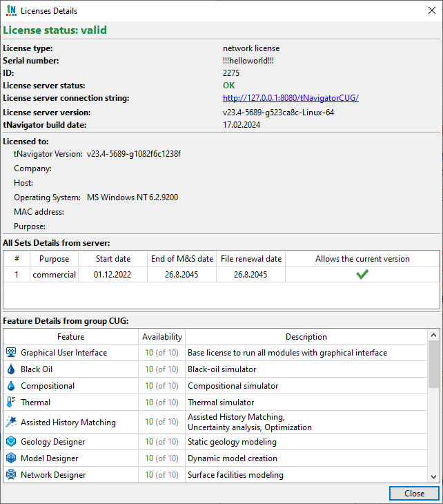Screen dimensions: 443x504
Task: Select the 'Graphical User Interface' feature name
Action: point(64,353)
